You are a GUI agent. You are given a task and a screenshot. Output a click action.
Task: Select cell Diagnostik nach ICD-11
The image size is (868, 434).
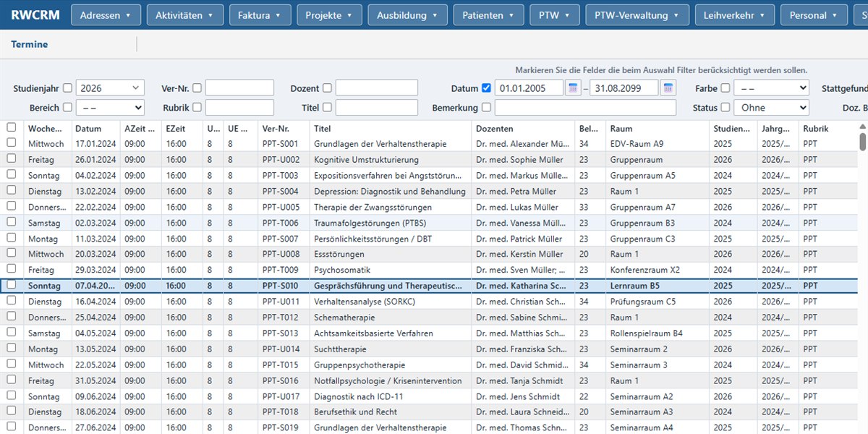(x=391, y=396)
